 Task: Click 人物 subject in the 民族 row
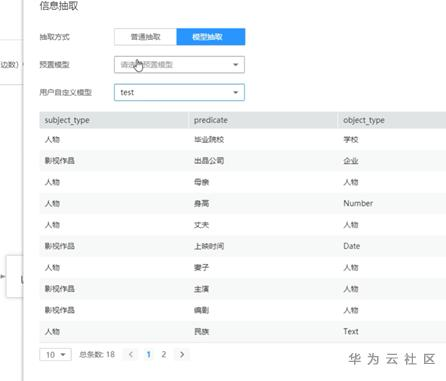pos(52,331)
